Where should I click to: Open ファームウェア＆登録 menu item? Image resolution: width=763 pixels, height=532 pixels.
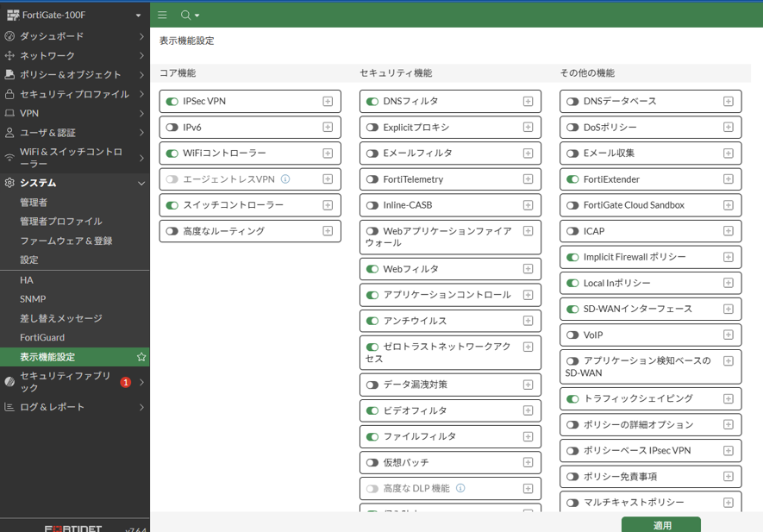(x=66, y=241)
